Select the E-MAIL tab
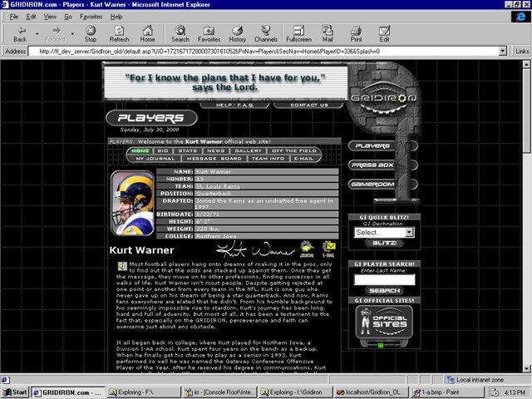This screenshot has width=532, height=399. click(x=304, y=159)
